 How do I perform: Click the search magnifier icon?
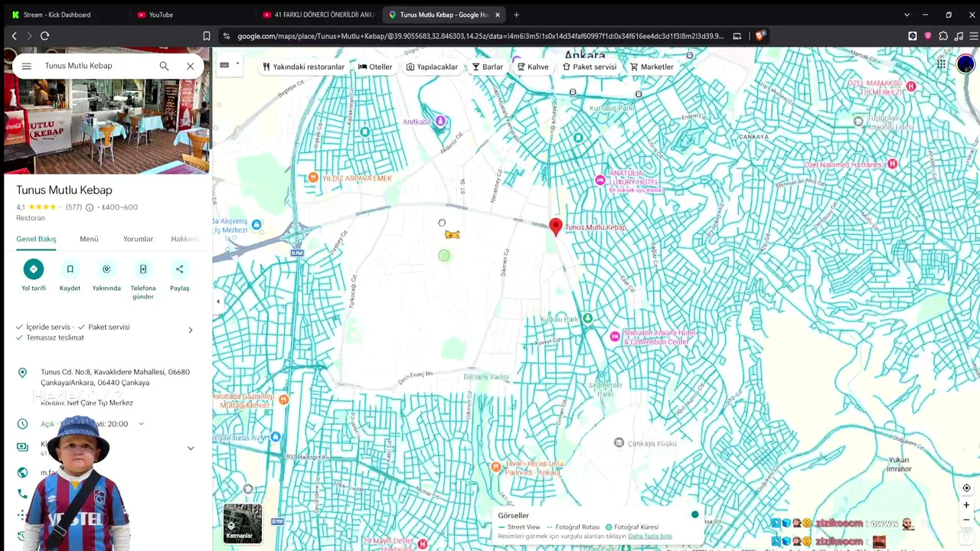click(164, 66)
